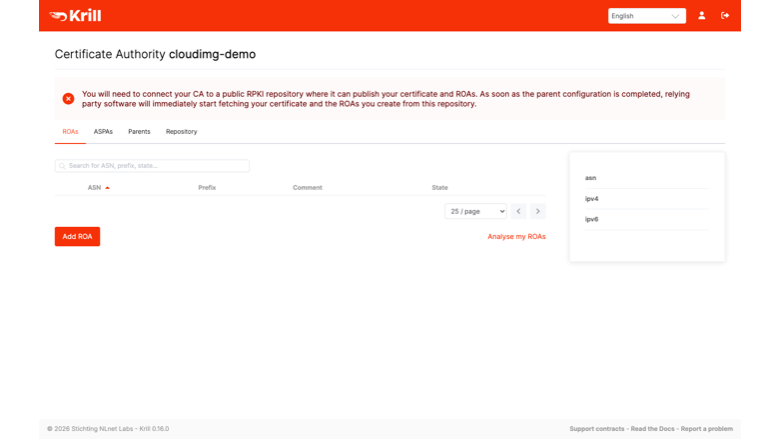Open Analyse my ROAs link

[516, 237]
